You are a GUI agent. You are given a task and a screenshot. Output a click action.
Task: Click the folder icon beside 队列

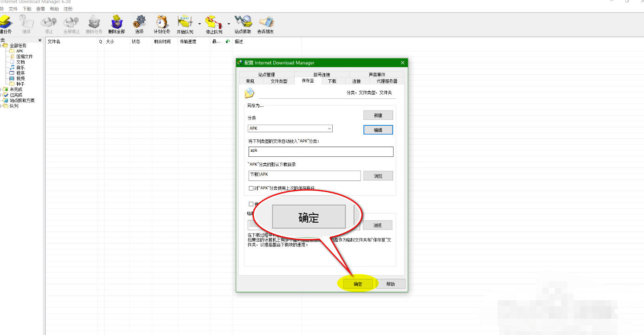coord(6,106)
